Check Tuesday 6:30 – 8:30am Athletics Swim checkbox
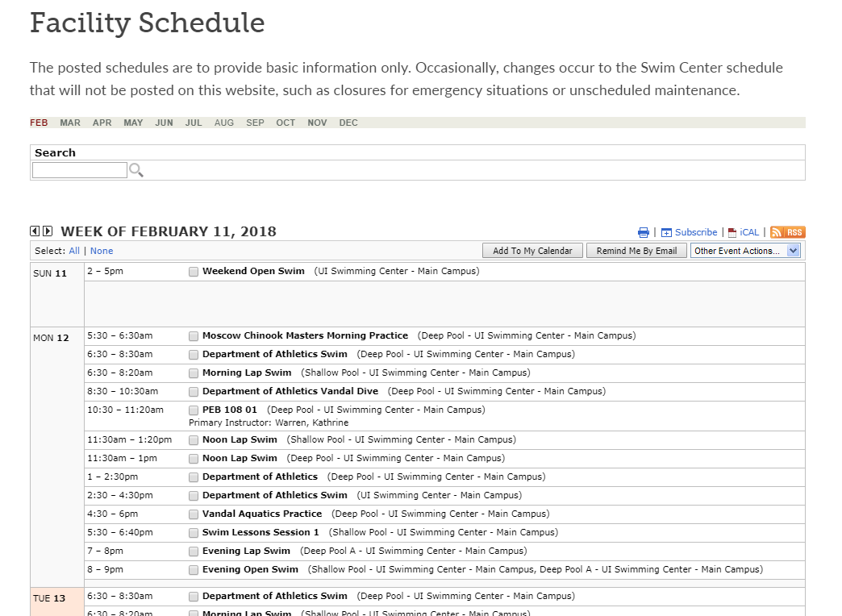This screenshot has width=842, height=616. click(x=194, y=597)
